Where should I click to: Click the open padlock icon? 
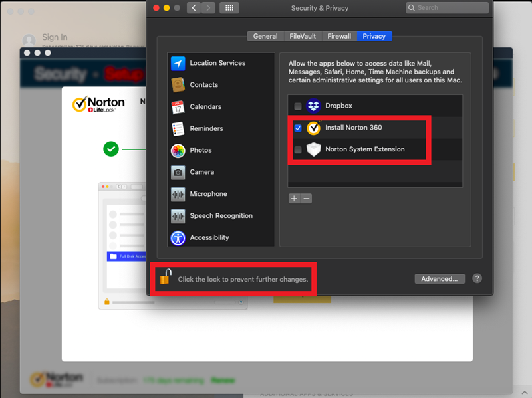[x=166, y=276]
